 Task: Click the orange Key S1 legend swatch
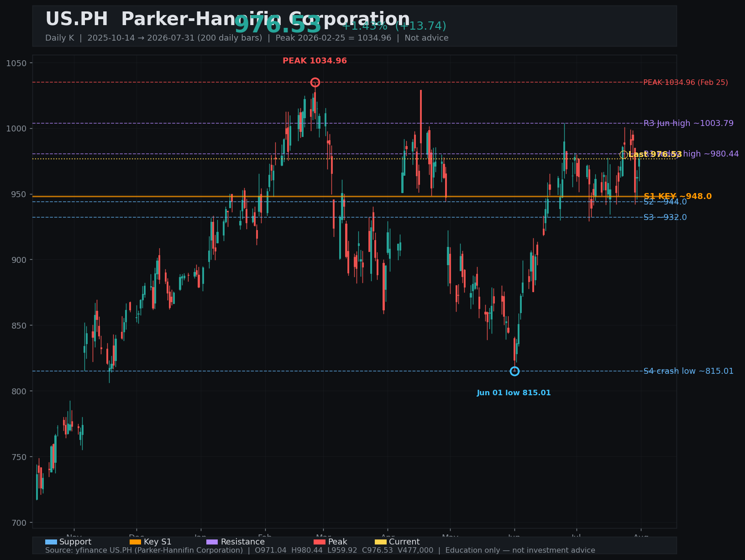[x=136, y=542]
